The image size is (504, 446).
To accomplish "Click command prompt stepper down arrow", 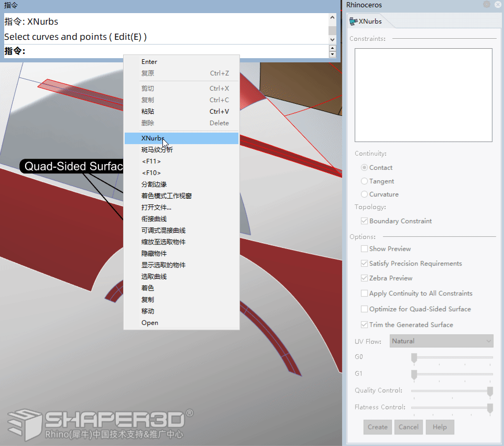I will point(332,55).
